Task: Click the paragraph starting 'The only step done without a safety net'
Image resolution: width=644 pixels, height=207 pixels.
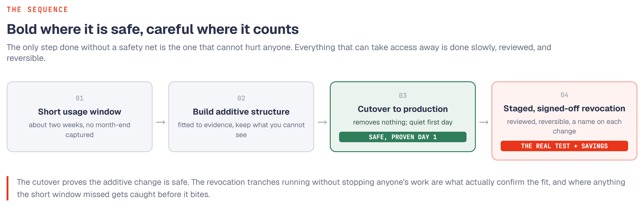Action: (279, 52)
